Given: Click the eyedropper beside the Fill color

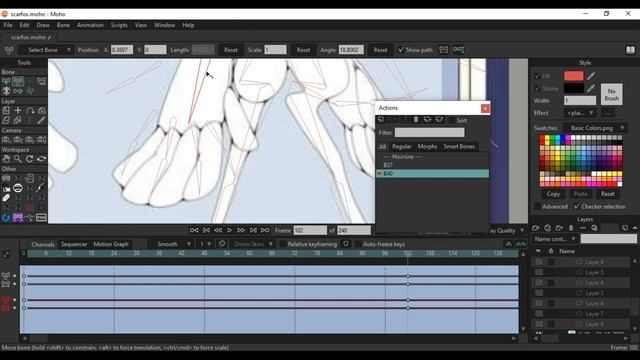Looking at the screenshot, I should click(591, 76).
